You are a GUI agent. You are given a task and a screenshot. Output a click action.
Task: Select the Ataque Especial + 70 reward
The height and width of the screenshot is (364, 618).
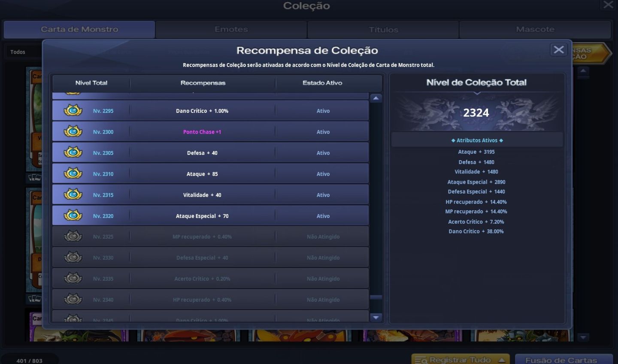click(202, 216)
